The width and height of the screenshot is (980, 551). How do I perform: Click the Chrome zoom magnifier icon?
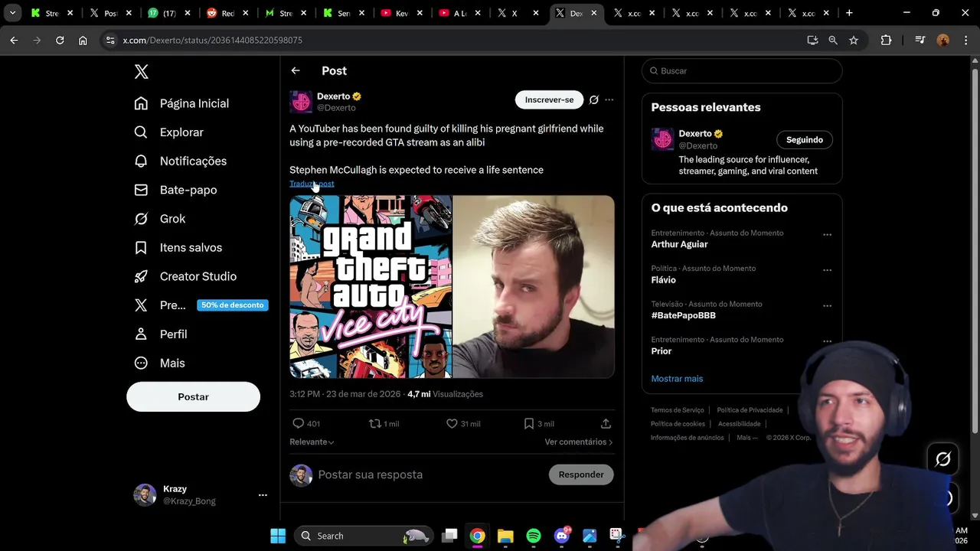tap(833, 40)
